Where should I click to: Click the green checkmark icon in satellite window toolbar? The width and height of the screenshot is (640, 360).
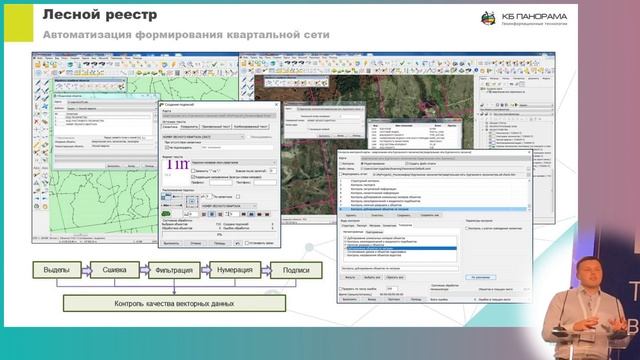pos(402,63)
